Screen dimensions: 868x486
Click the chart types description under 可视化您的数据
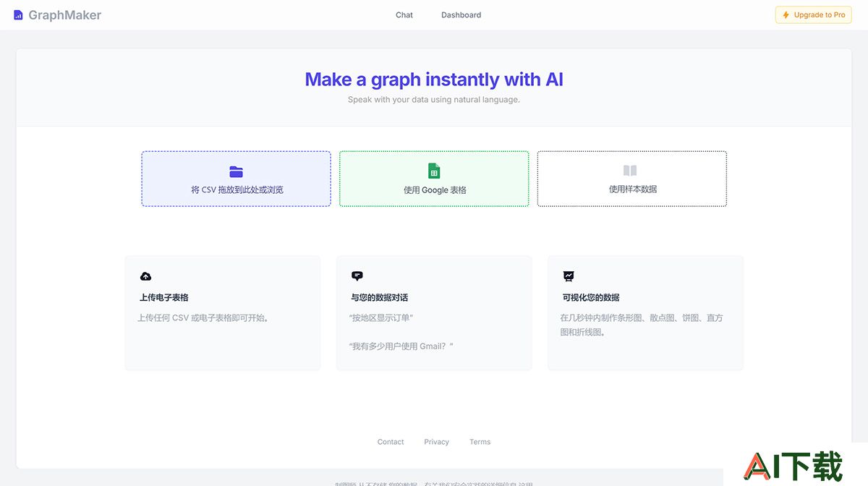642,325
